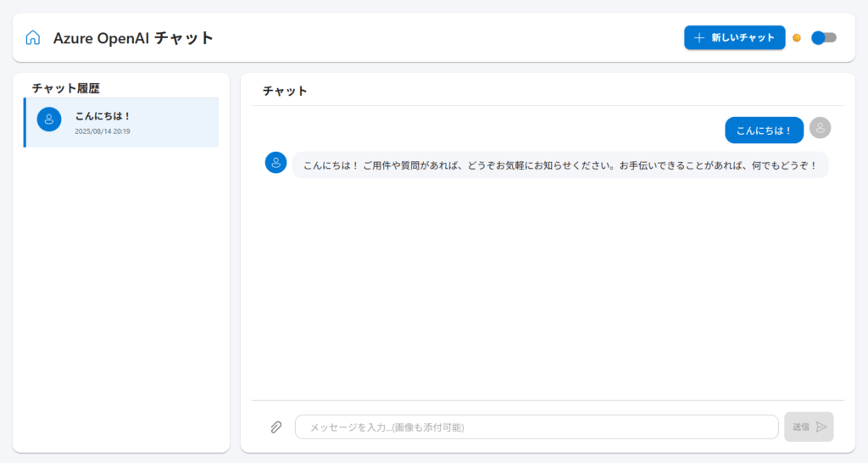Focus the メッセージを入力 text field
The image size is (868, 463).
[x=536, y=427]
